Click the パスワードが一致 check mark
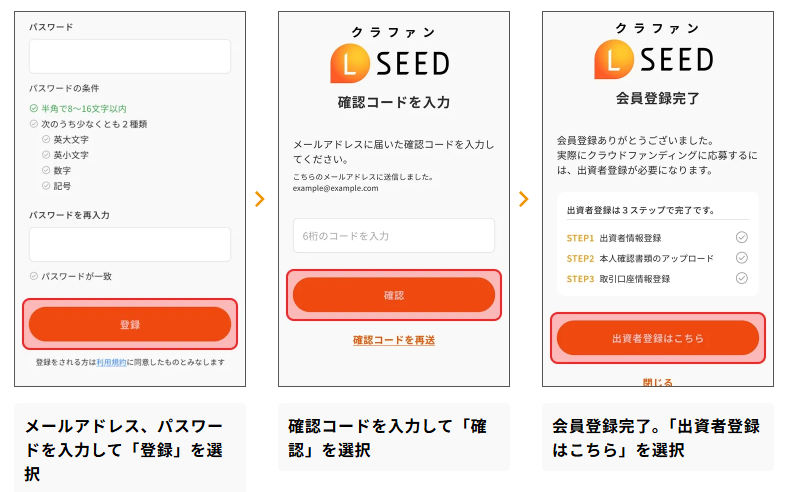This screenshot has width=797, height=492. (x=34, y=275)
